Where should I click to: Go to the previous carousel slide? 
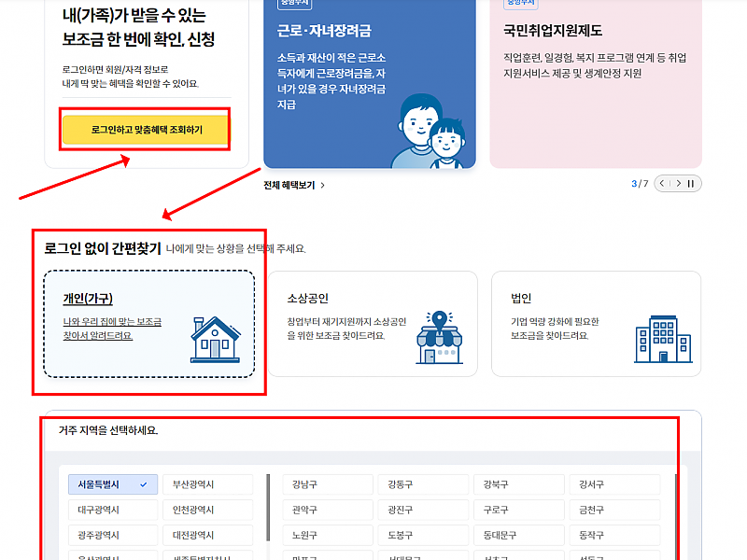(x=663, y=184)
